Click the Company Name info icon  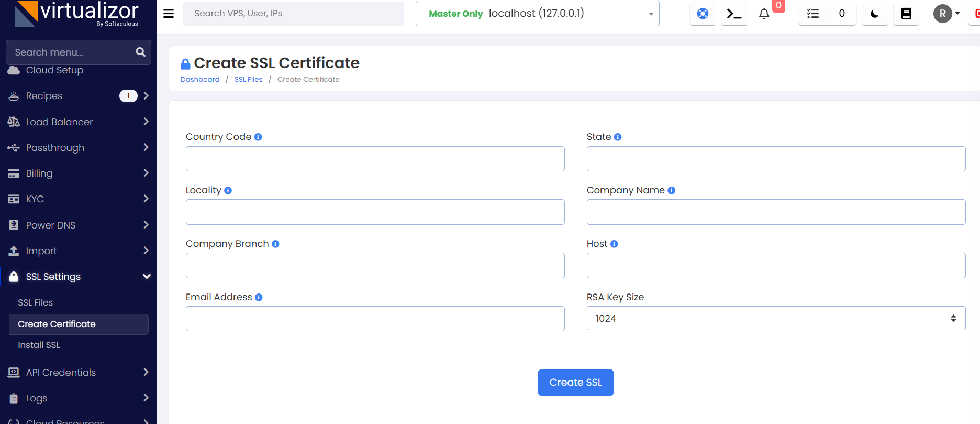pyautogui.click(x=671, y=190)
